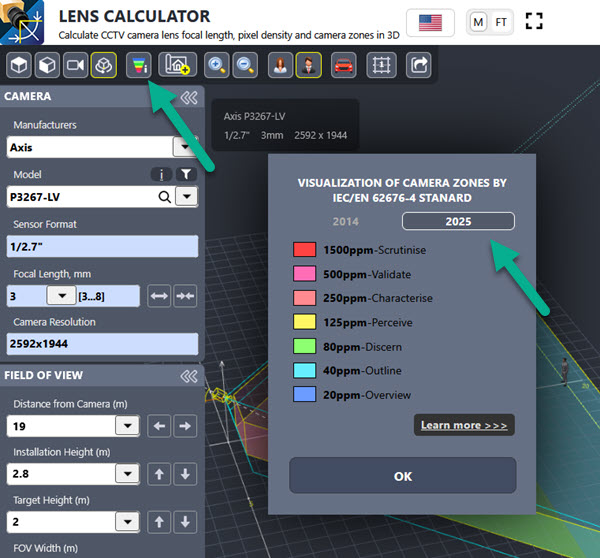The image size is (600, 558).
Task: Search model with the magnifier icon
Action: (165, 197)
